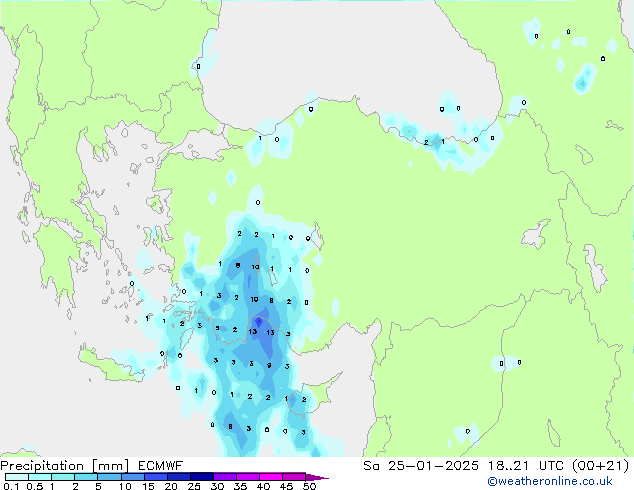
Task: Click the 35–40 mm legend color swatch
Action: [x=248, y=477]
